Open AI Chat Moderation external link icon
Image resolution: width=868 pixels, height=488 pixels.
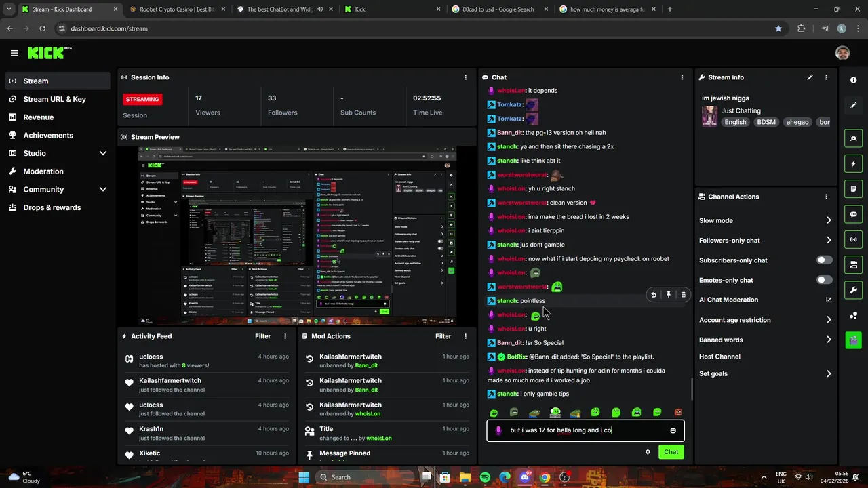coord(828,300)
